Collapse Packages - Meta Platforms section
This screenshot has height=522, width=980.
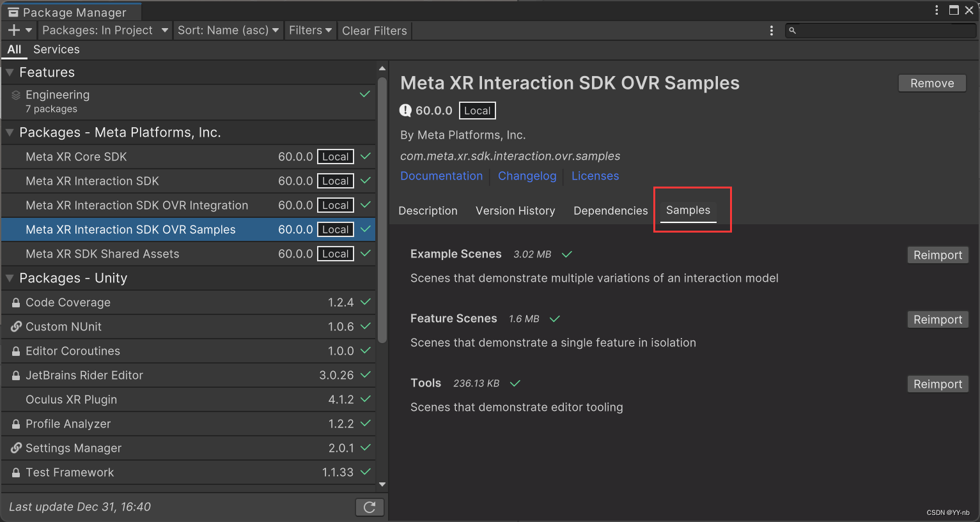point(10,132)
